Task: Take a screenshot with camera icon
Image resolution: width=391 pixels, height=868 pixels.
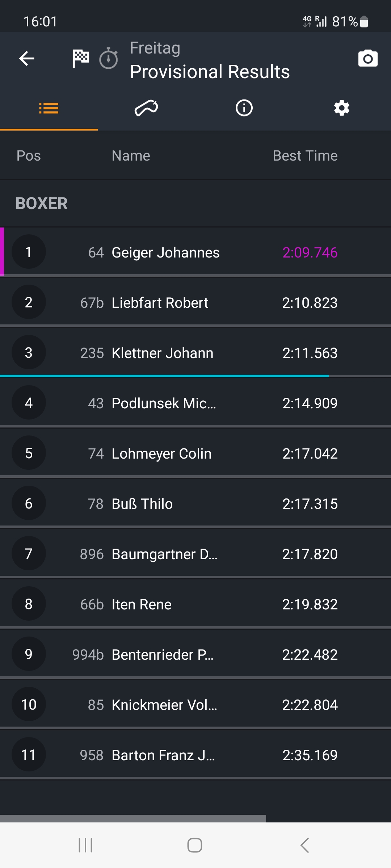Action: point(367,59)
